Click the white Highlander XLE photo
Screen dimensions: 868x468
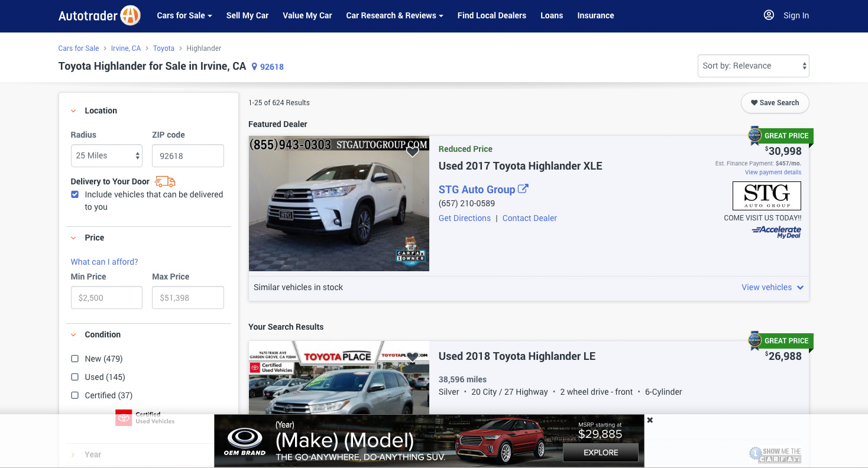pos(339,204)
